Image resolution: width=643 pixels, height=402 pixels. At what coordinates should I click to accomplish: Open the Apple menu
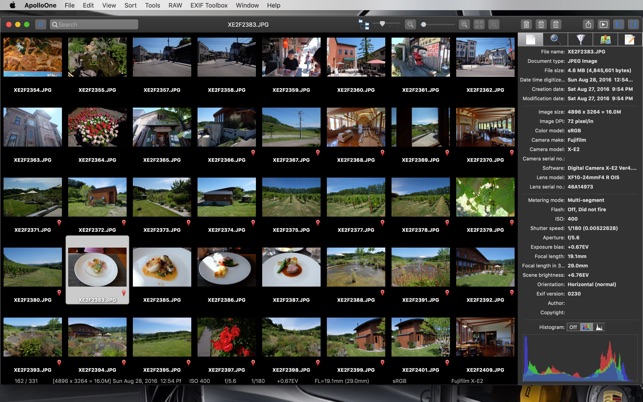click(x=12, y=5)
